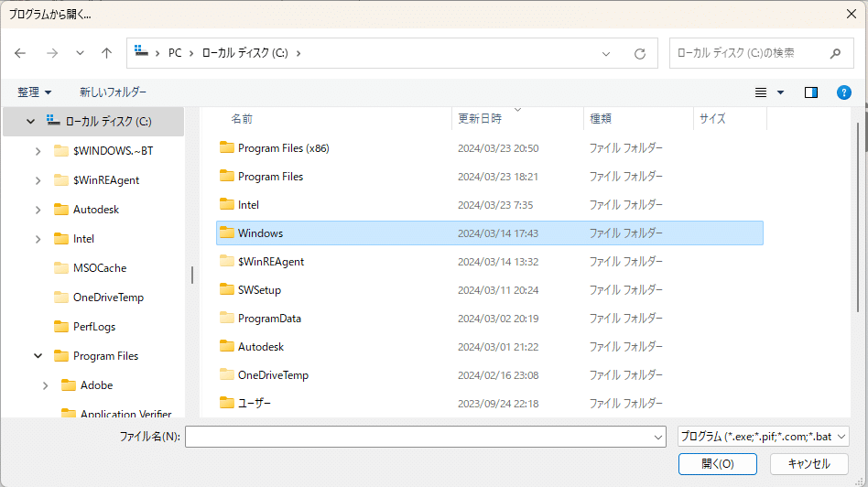868x487 pixels.
Task: Open the ファイル名 combo box dropdown arrow
Action: pos(658,438)
